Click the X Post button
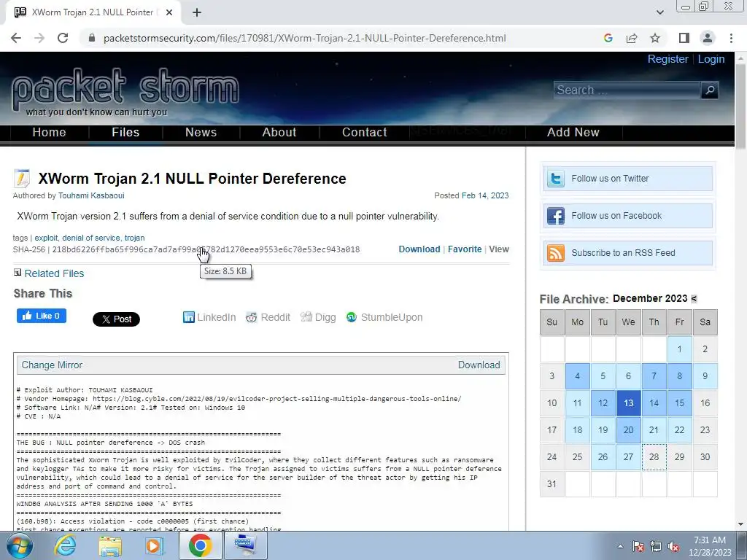747x560 pixels. click(116, 319)
